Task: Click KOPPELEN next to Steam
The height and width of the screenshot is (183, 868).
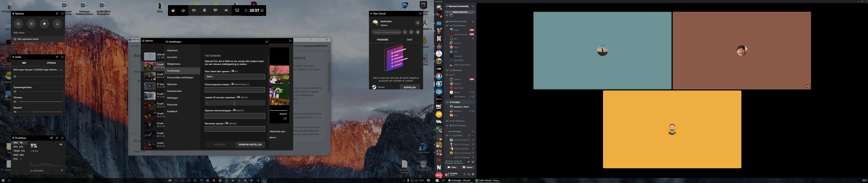Action: tap(409, 87)
